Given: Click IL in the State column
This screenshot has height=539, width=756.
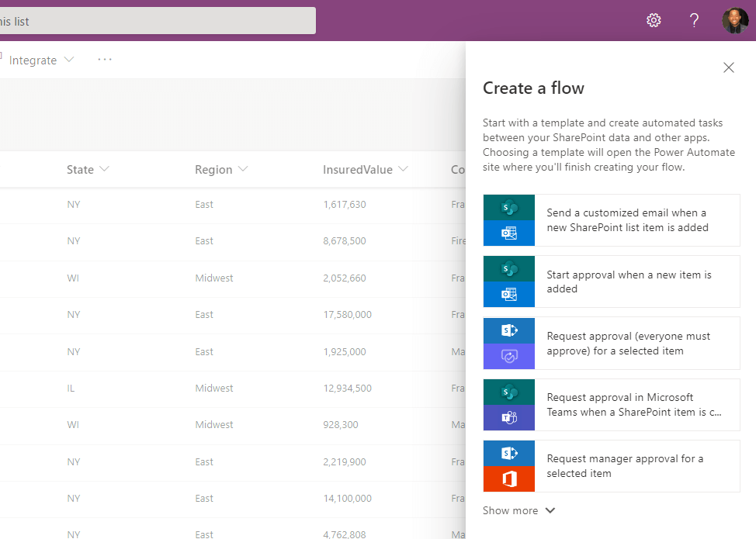Looking at the screenshot, I should [71, 389].
